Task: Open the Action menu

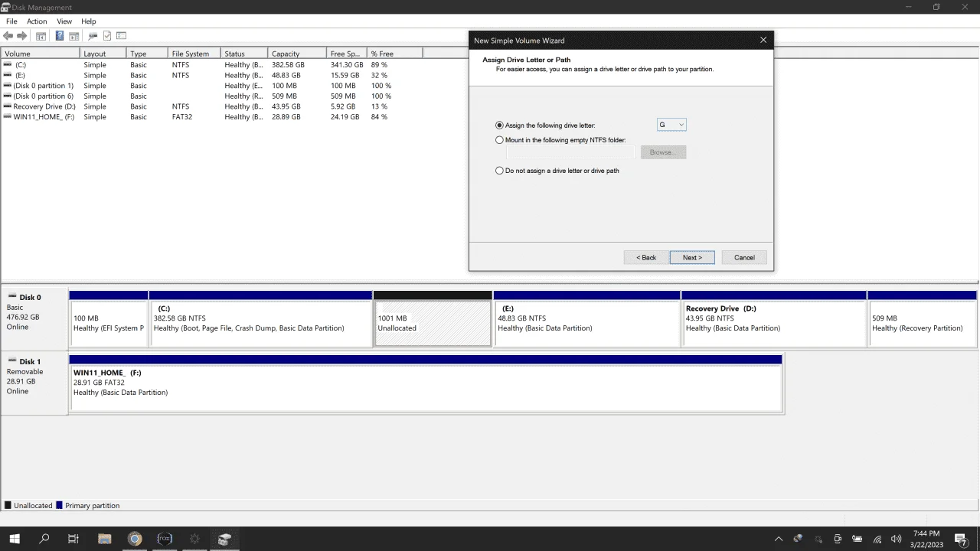Action: [x=37, y=21]
